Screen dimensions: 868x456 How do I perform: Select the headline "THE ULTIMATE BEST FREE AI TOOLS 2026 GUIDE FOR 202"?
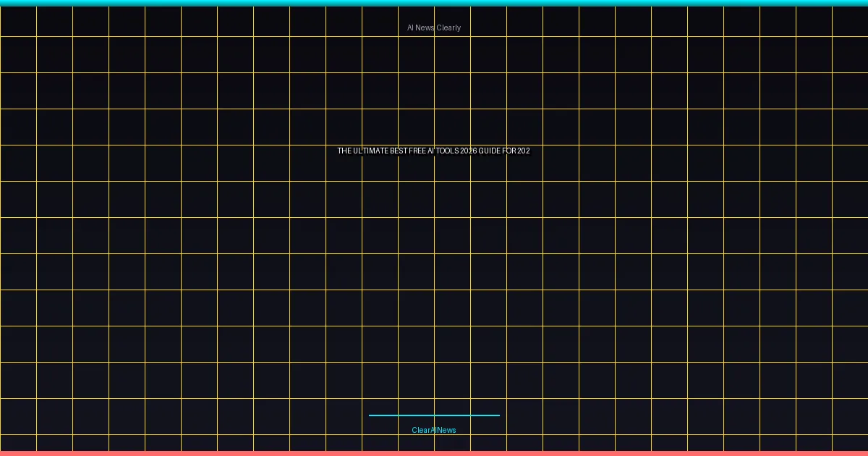[x=434, y=151]
